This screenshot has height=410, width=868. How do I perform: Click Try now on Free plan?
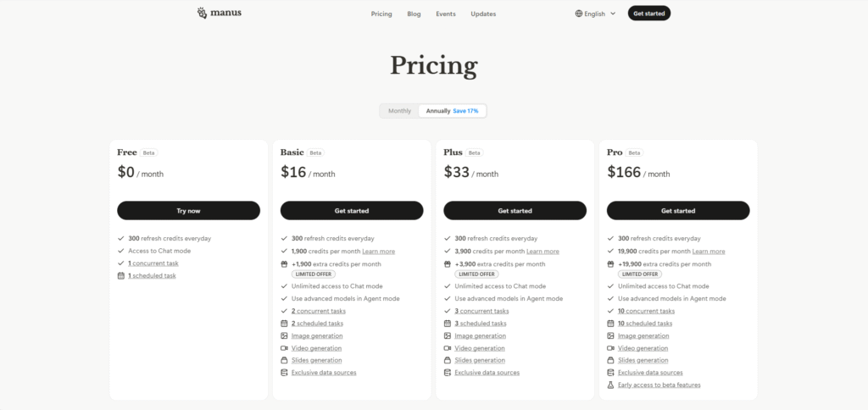(x=188, y=211)
